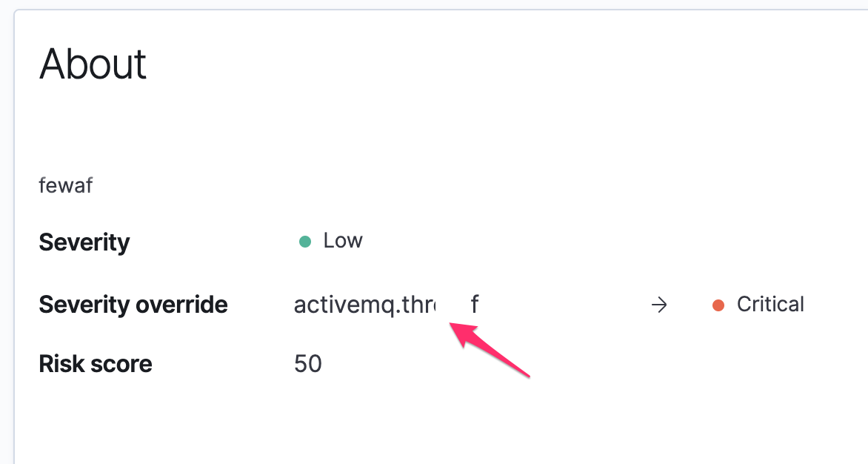Click the Risk score label
Screen dimensions: 868x464
coord(95,364)
